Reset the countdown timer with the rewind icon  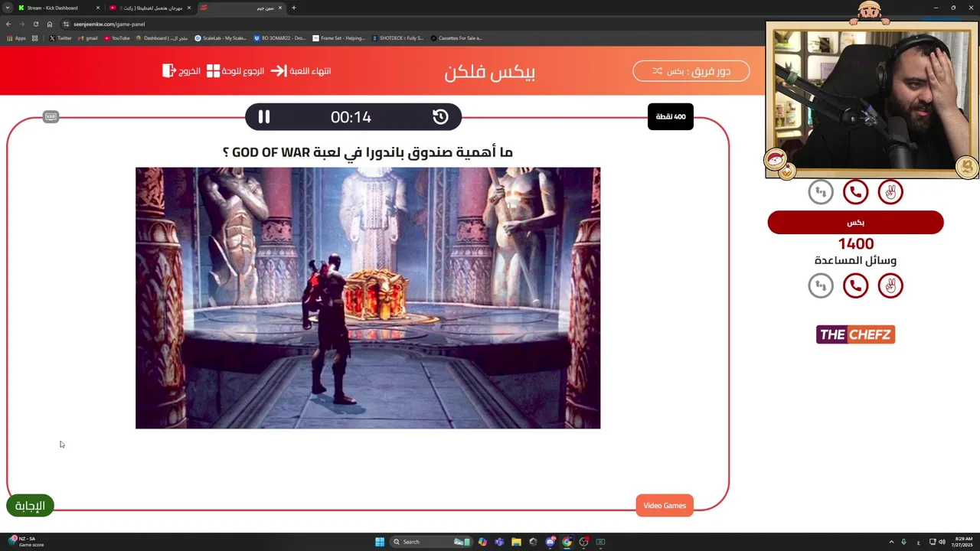440,116
